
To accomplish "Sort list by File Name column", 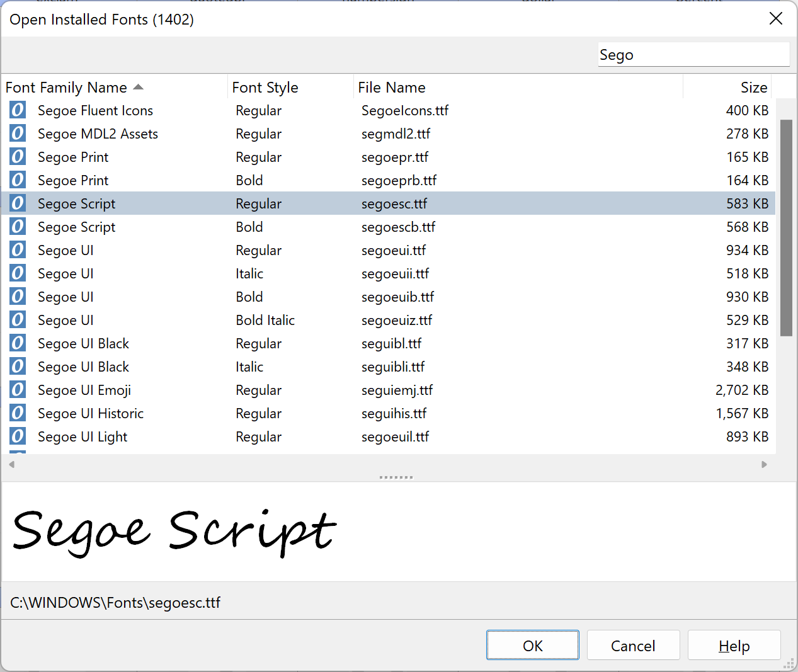I will pyautogui.click(x=518, y=87).
